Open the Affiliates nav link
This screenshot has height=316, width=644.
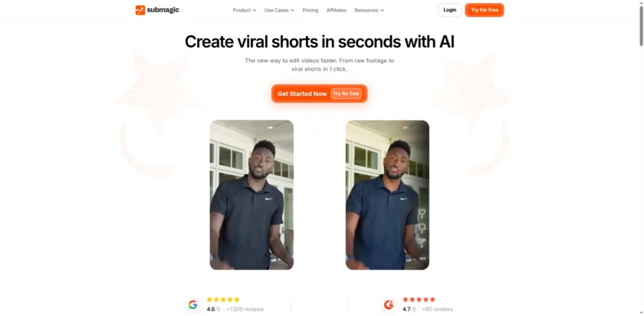pos(337,10)
